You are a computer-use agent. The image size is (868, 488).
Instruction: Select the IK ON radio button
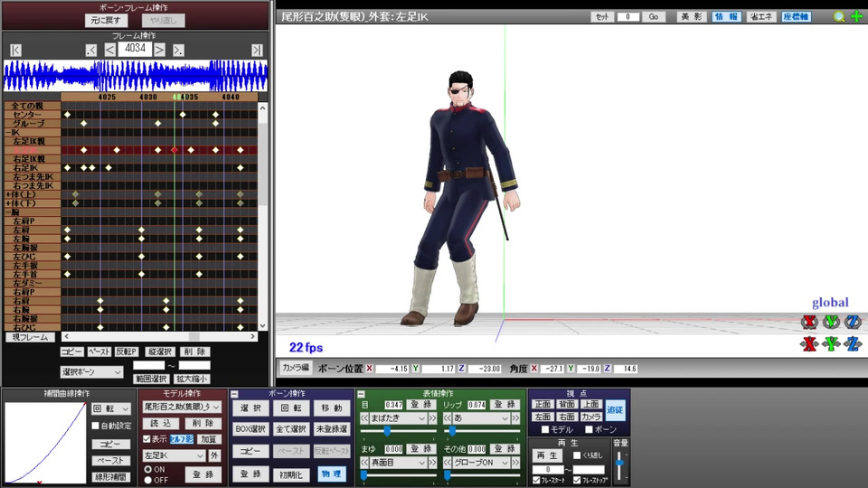coord(147,469)
